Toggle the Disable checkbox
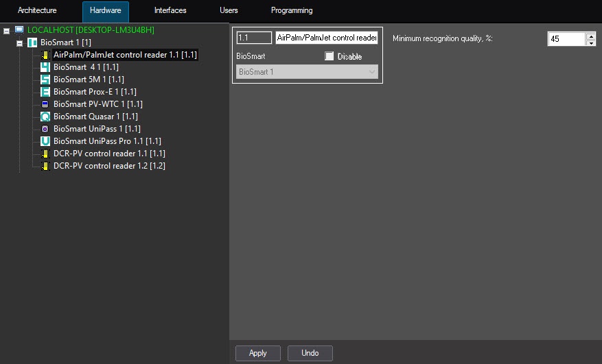 pyautogui.click(x=329, y=56)
